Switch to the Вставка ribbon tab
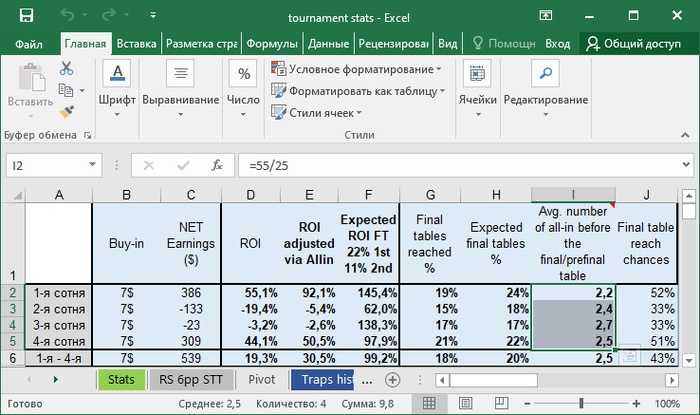This screenshot has height=415, width=700. click(x=136, y=44)
